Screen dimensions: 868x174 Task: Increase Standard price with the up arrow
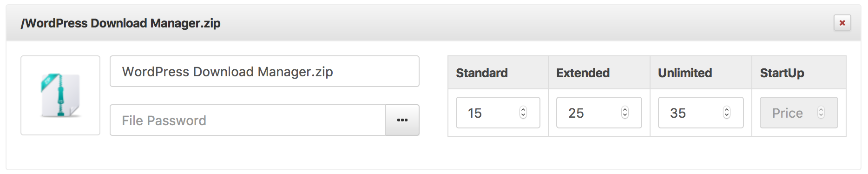[x=523, y=109]
